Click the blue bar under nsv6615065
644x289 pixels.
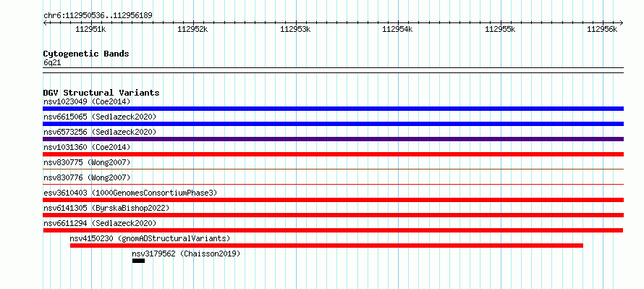[333, 124]
